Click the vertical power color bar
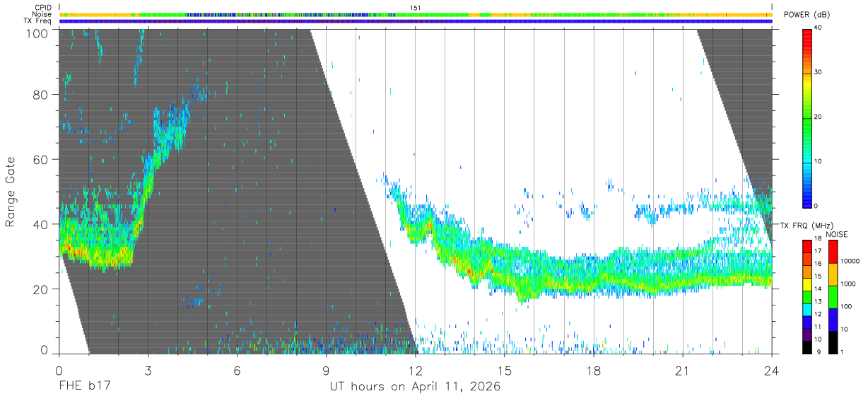868x401 pixels. tap(808, 118)
